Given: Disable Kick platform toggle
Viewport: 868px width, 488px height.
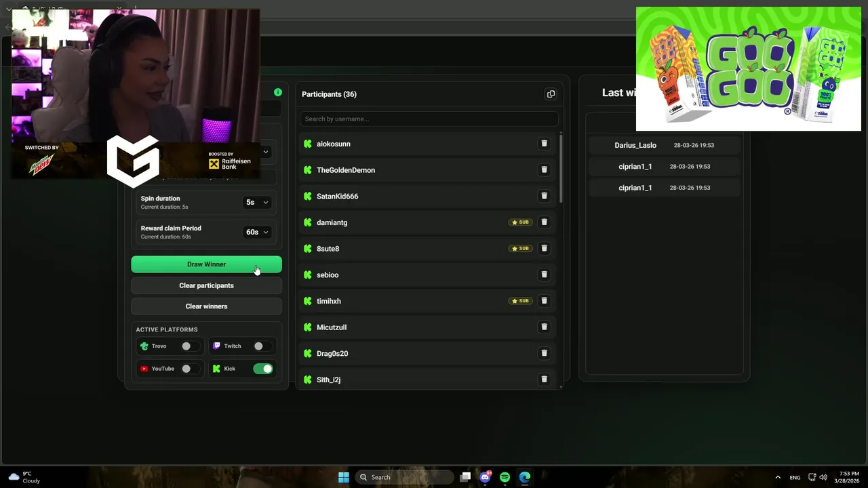Looking at the screenshot, I should (263, 369).
